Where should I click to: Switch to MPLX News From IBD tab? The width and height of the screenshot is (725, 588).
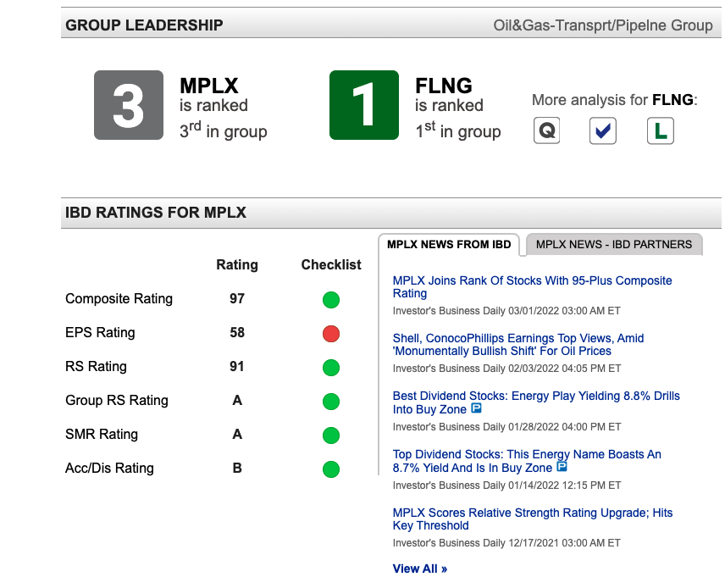tap(449, 244)
